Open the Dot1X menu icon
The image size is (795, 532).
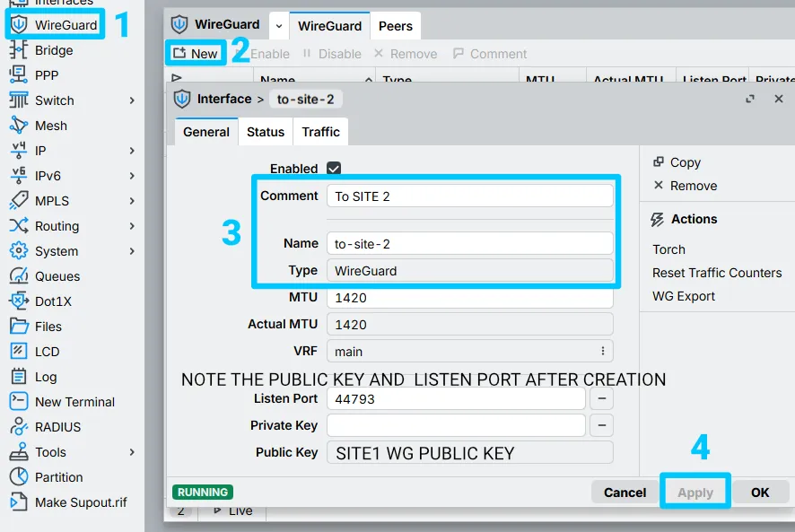[x=18, y=301]
